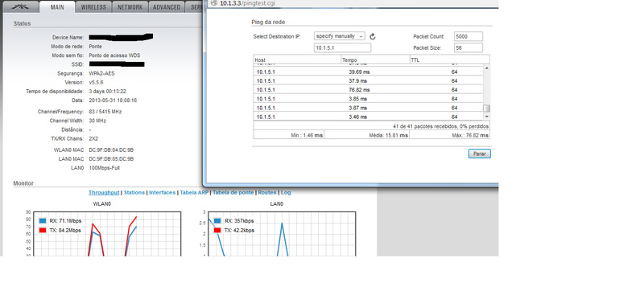View the Routes monitor link
The width and height of the screenshot is (644, 295).
click(x=267, y=192)
